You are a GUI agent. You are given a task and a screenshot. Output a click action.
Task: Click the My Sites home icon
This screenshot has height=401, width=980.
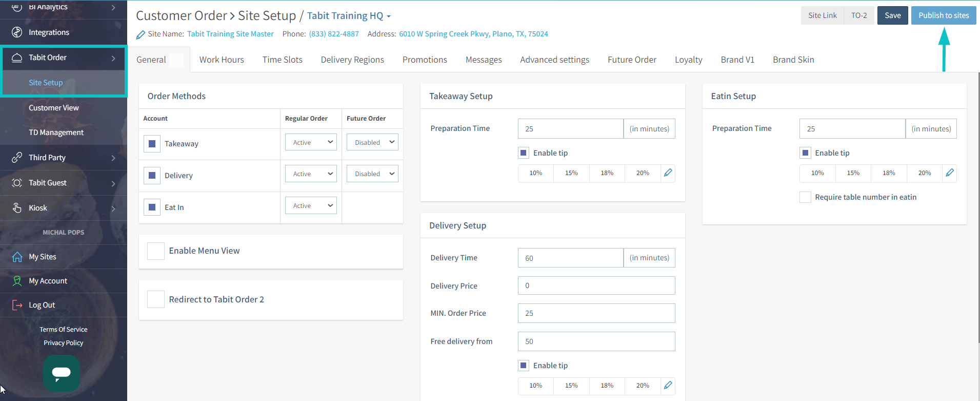pos(17,257)
